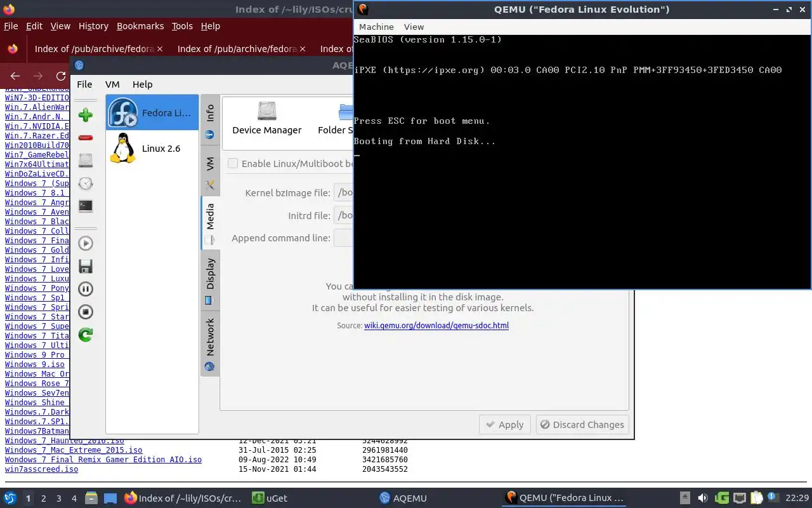This screenshot has width=812, height=508.
Task: Select the Fedora Li... VM in the list
Action: (x=152, y=113)
